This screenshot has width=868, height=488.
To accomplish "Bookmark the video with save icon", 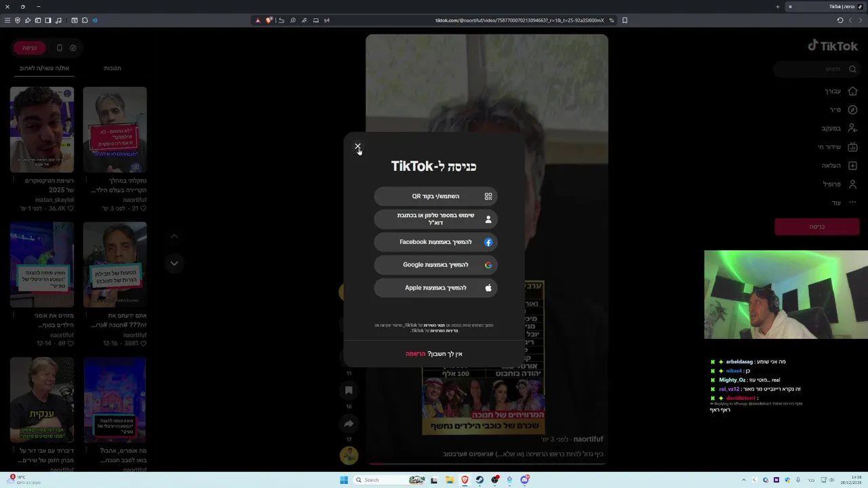I will (x=349, y=390).
